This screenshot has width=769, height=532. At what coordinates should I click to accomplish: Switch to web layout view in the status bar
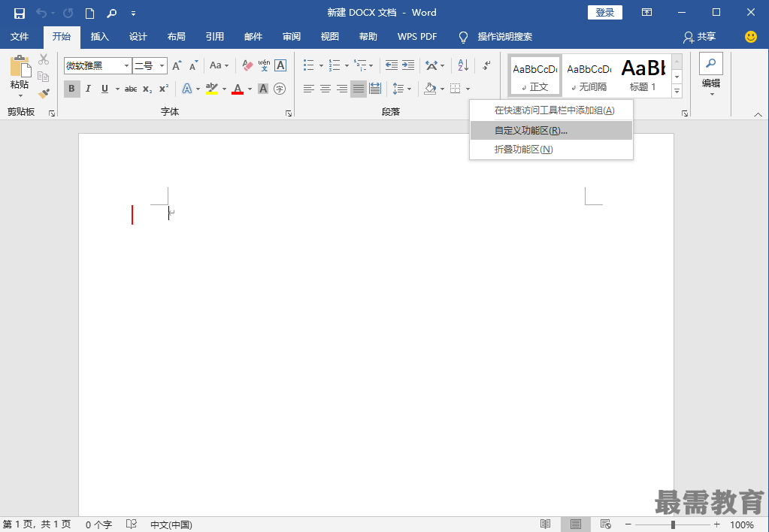(x=606, y=524)
